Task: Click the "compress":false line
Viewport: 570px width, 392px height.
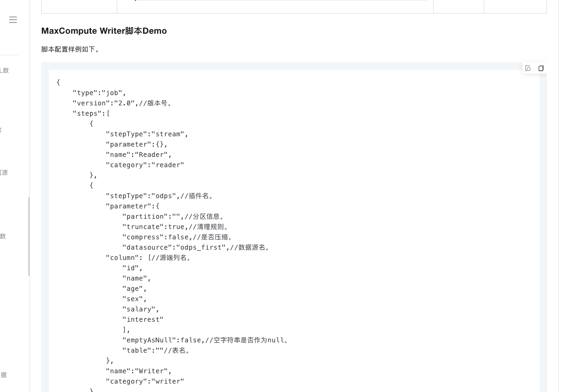Action: point(179,237)
